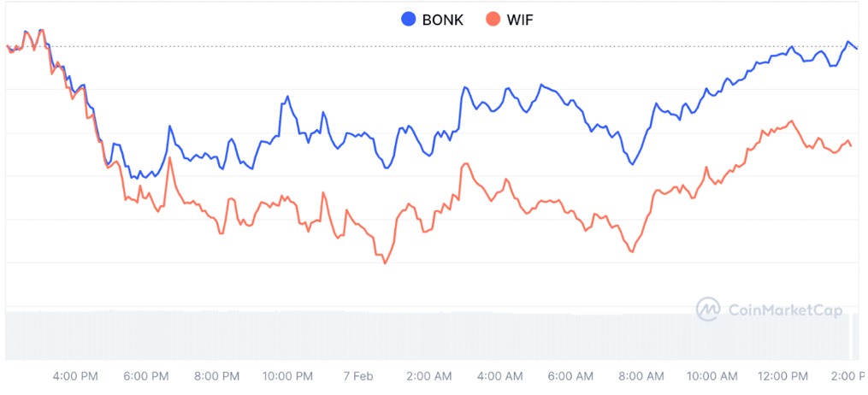Select the 8:00 AM axis label
The height and width of the screenshot is (395, 868).
point(641,376)
